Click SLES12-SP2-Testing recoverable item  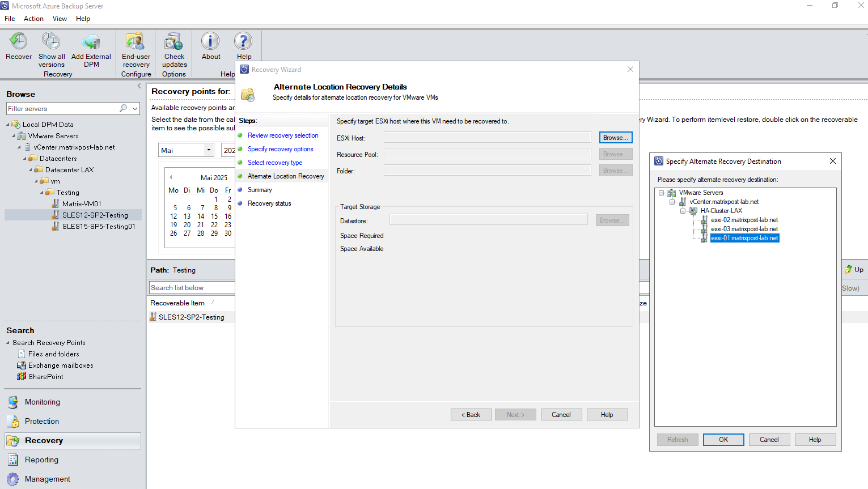coord(191,317)
